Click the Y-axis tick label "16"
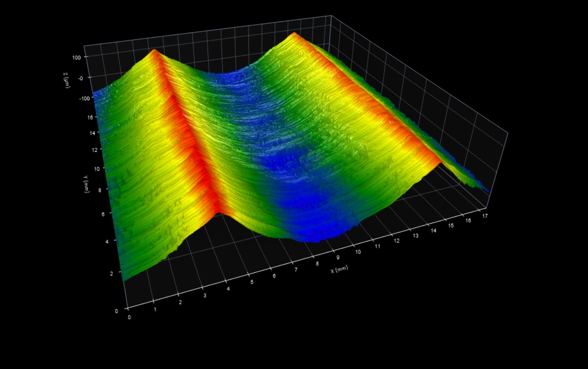 (90, 117)
